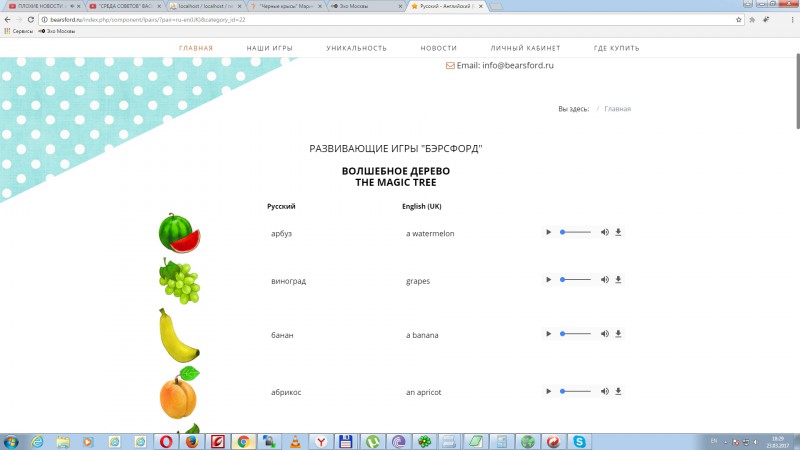Click the word арбуз

(x=281, y=234)
